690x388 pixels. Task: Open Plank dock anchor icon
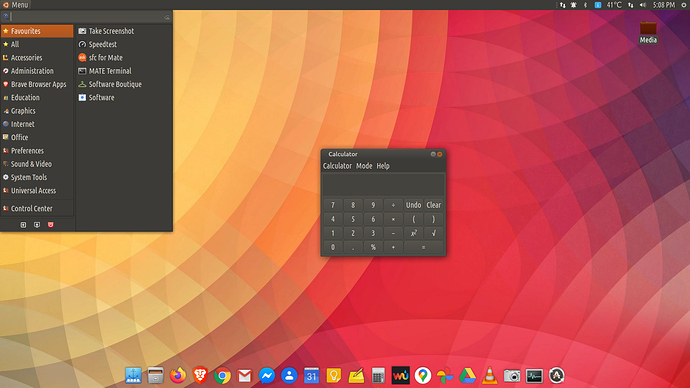click(x=133, y=375)
